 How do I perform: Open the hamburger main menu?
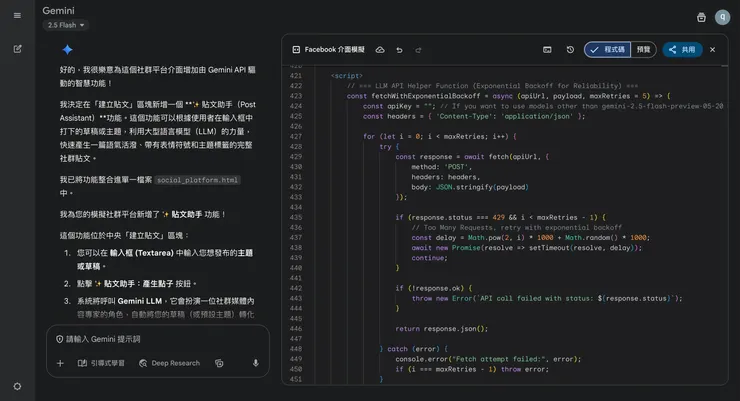17,16
